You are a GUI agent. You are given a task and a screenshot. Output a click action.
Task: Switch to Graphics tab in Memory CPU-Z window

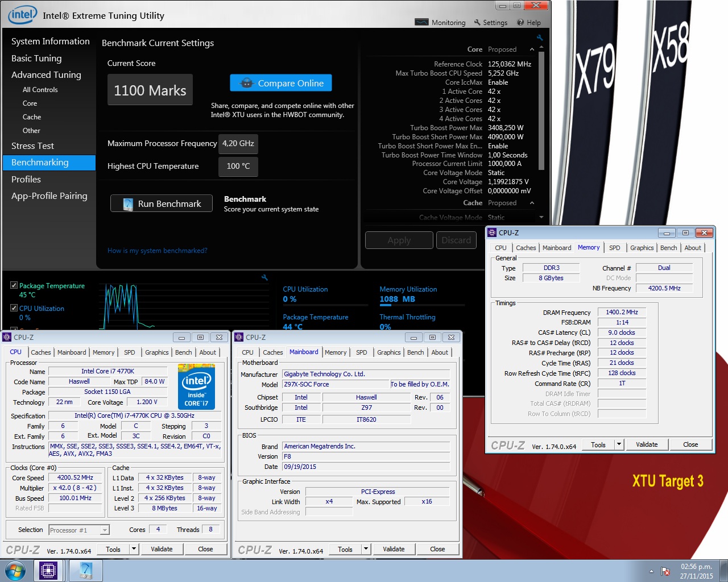pos(642,248)
